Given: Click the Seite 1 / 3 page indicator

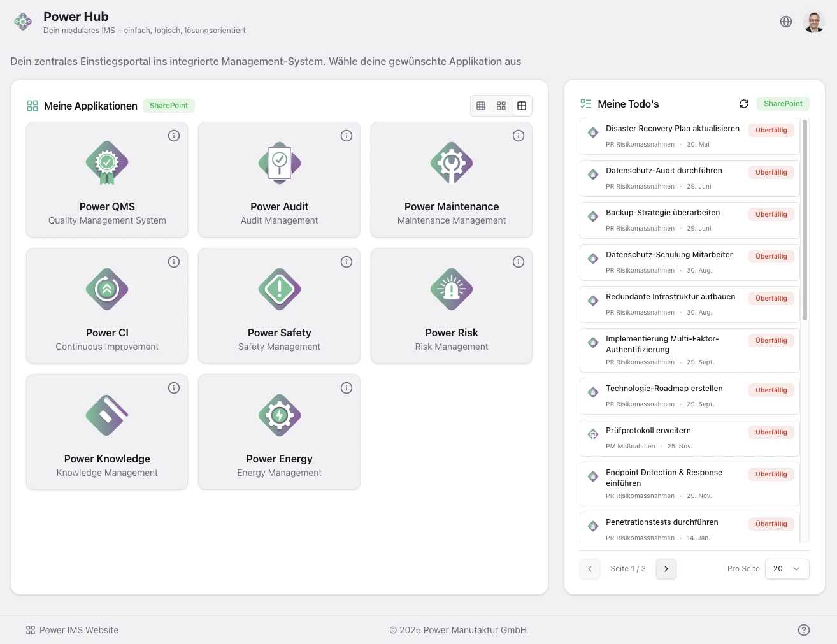Looking at the screenshot, I should pyautogui.click(x=628, y=569).
